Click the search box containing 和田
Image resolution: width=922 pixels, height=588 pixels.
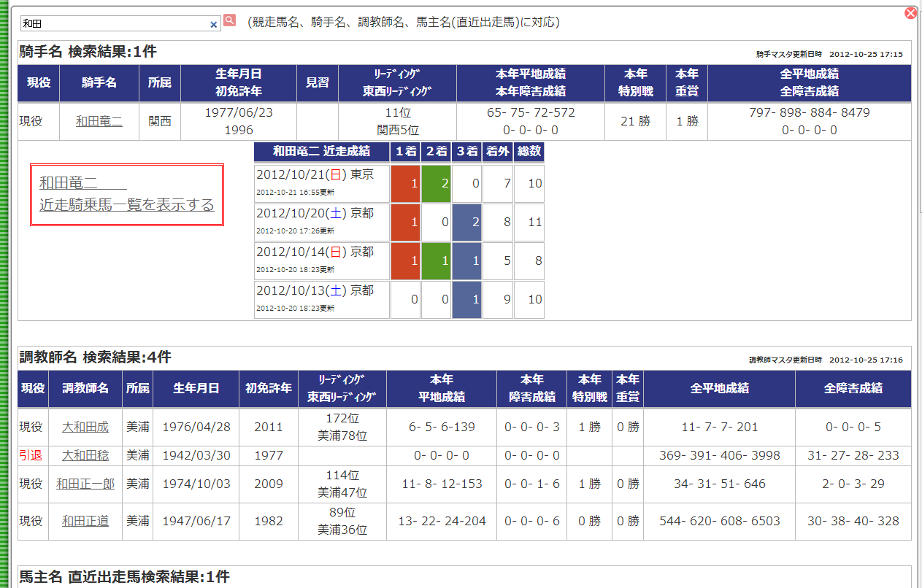point(120,23)
